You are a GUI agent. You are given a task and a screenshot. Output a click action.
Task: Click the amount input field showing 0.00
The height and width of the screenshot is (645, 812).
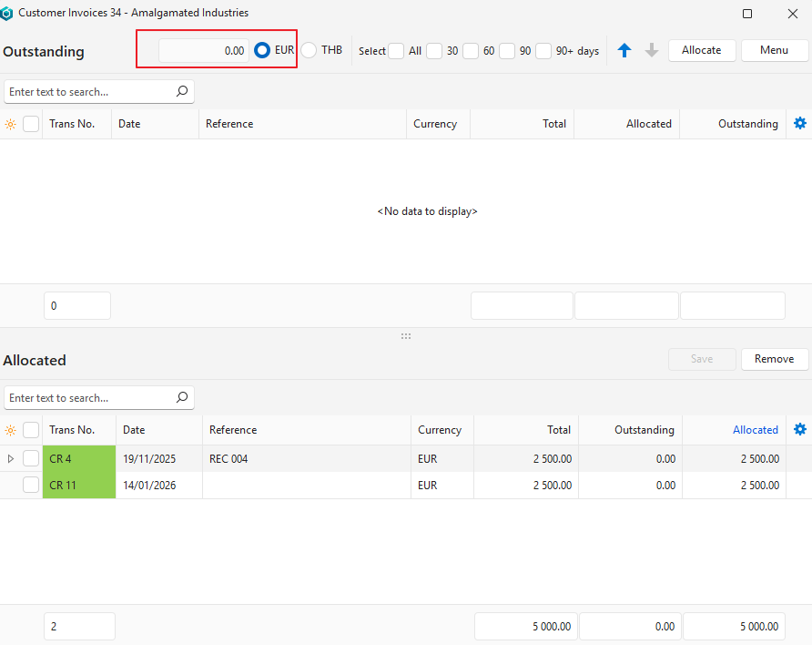tap(203, 51)
